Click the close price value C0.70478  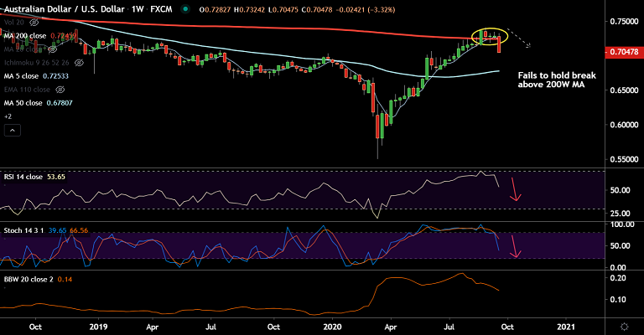(x=317, y=9)
